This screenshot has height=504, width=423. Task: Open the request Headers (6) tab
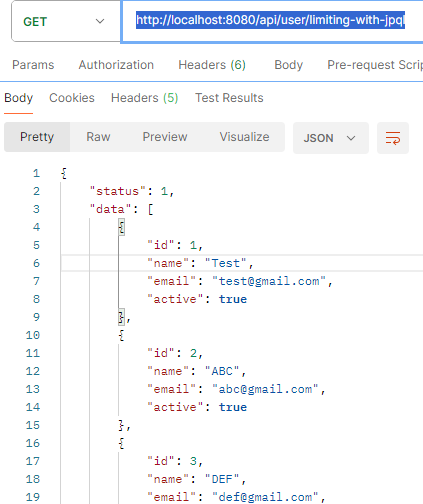coord(212,65)
